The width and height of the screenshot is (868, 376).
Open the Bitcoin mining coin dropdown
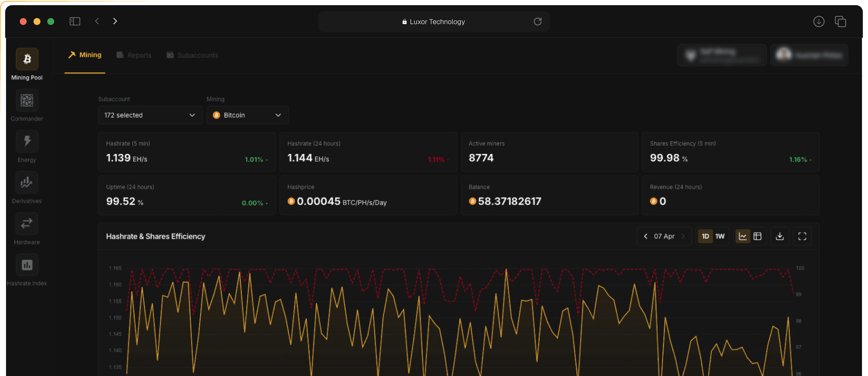coord(247,115)
